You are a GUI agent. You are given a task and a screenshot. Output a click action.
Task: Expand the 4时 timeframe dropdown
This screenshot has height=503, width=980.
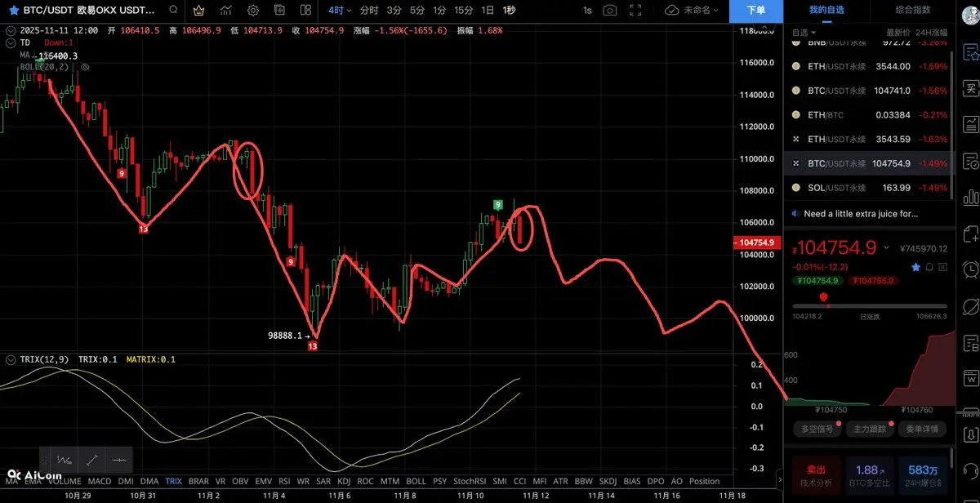pos(340,11)
